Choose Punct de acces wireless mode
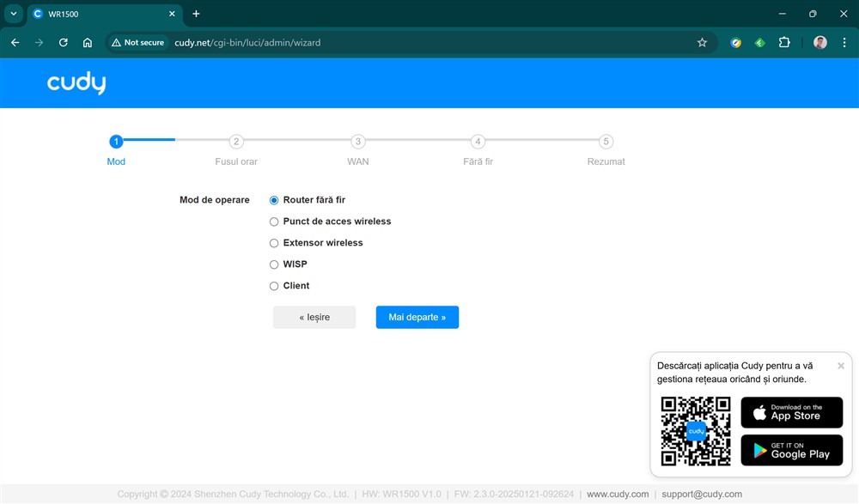Screen dimensions: 859x504 (274, 222)
